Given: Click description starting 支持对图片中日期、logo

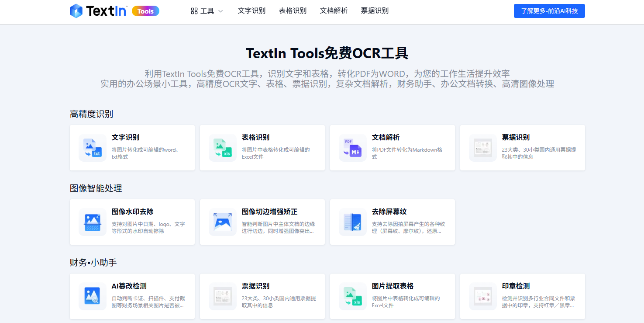Looking at the screenshot, I should [148, 227].
